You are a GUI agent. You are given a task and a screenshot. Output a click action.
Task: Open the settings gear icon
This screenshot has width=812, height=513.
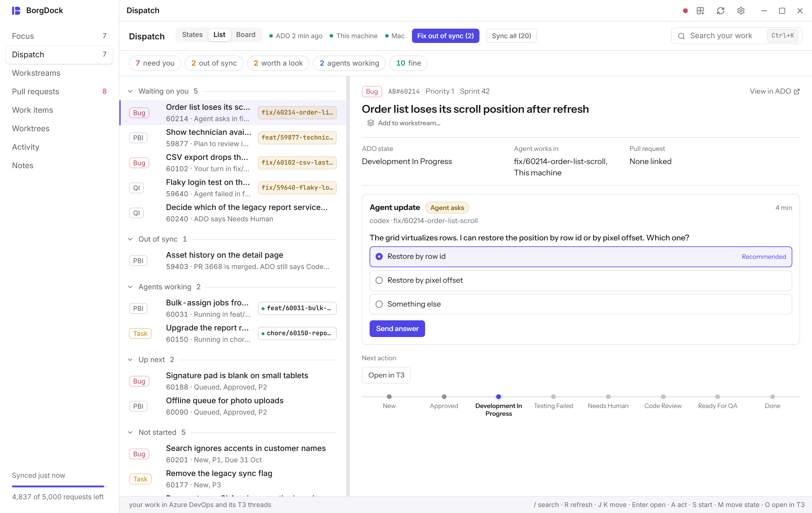coord(741,11)
